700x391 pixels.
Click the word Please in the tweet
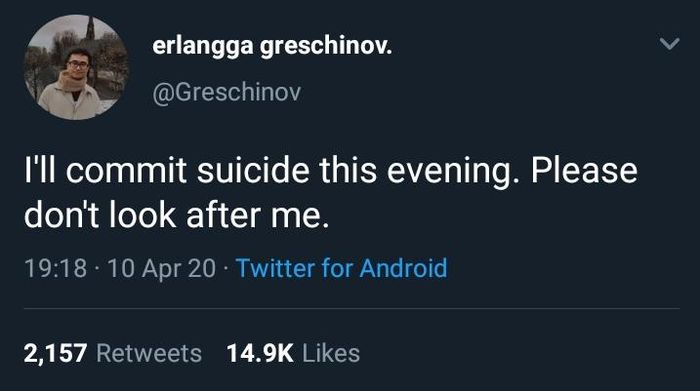click(584, 171)
